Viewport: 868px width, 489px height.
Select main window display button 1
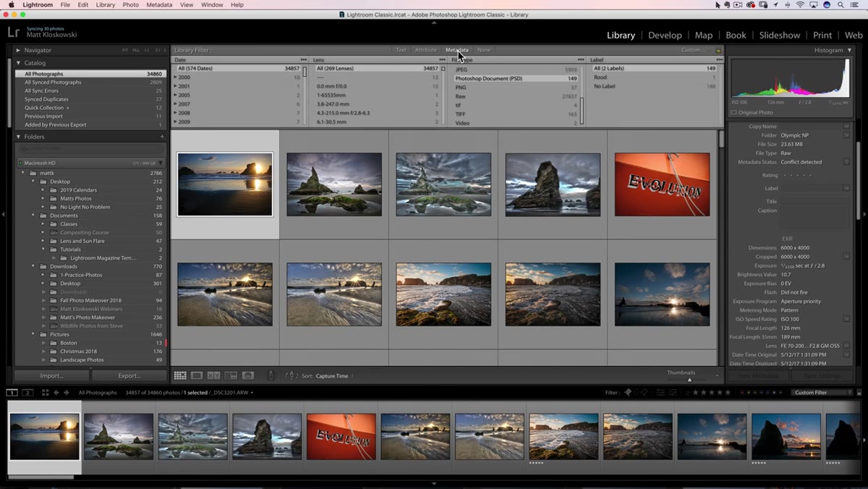click(12, 393)
